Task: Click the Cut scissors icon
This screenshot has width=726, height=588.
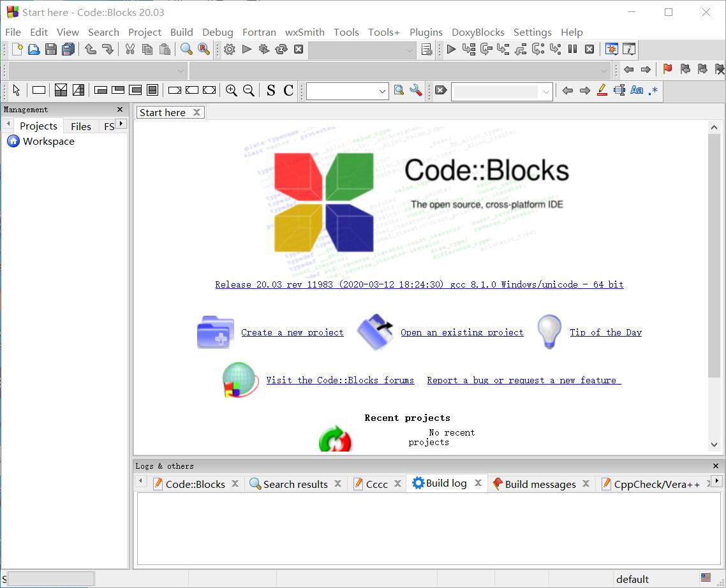Action: coord(130,49)
